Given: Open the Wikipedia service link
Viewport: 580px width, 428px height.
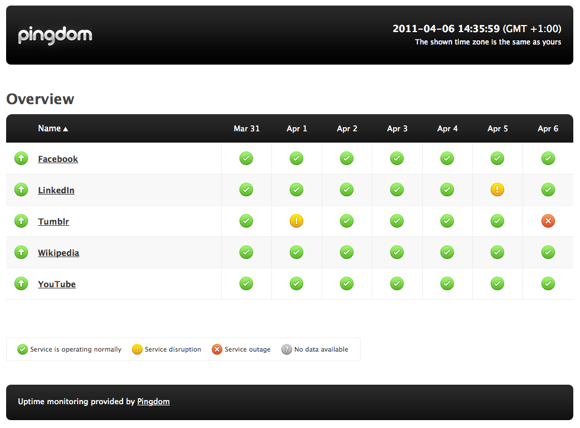Looking at the screenshot, I should click(58, 253).
